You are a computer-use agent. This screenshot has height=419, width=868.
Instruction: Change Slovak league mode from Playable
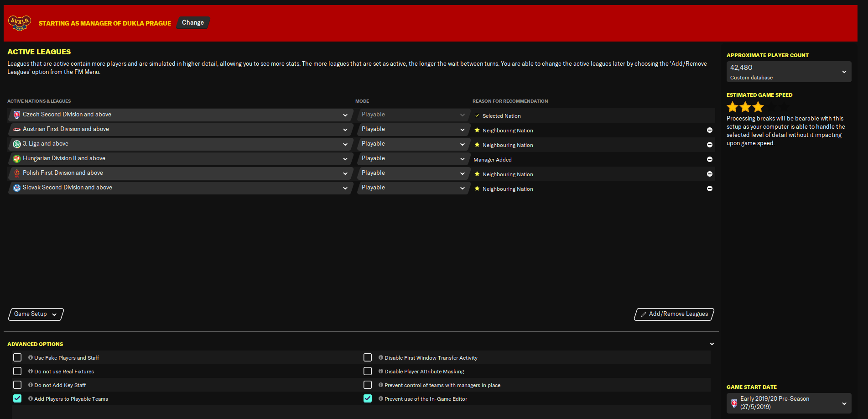point(413,188)
